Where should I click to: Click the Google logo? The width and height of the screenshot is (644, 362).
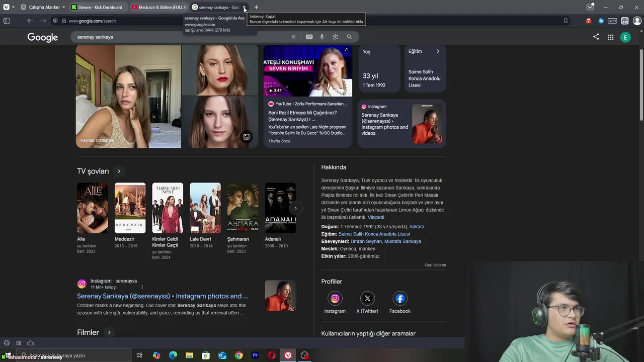click(x=42, y=37)
